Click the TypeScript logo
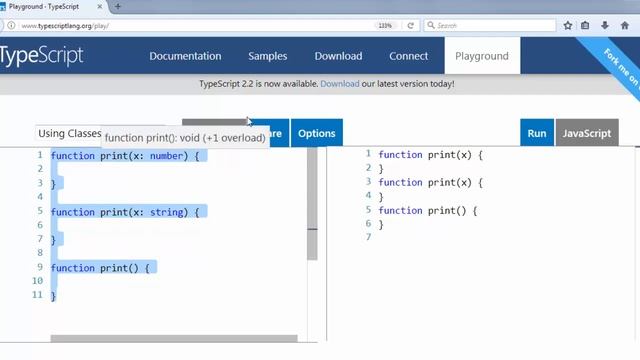The width and height of the screenshot is (640, 360). pyautogui.click(x=41, y=56)
